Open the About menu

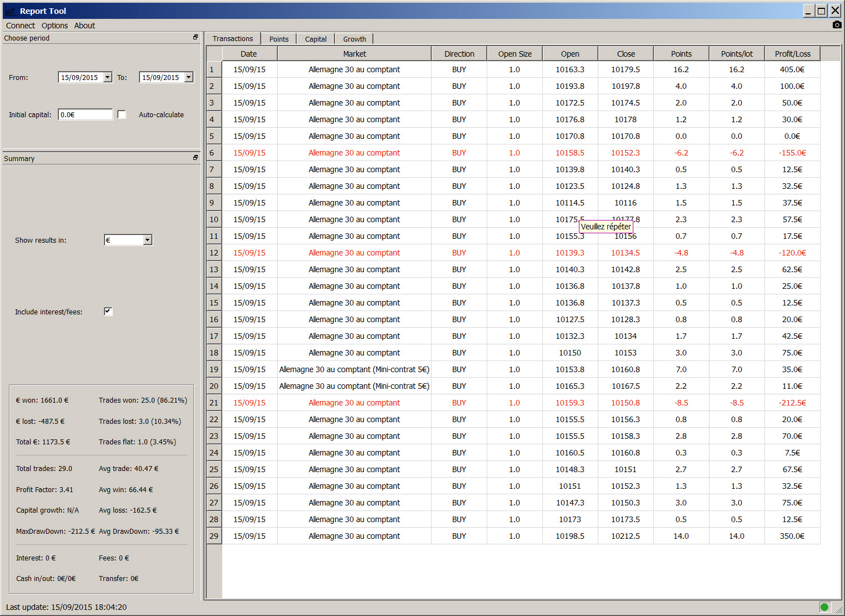tap(84, 26)
